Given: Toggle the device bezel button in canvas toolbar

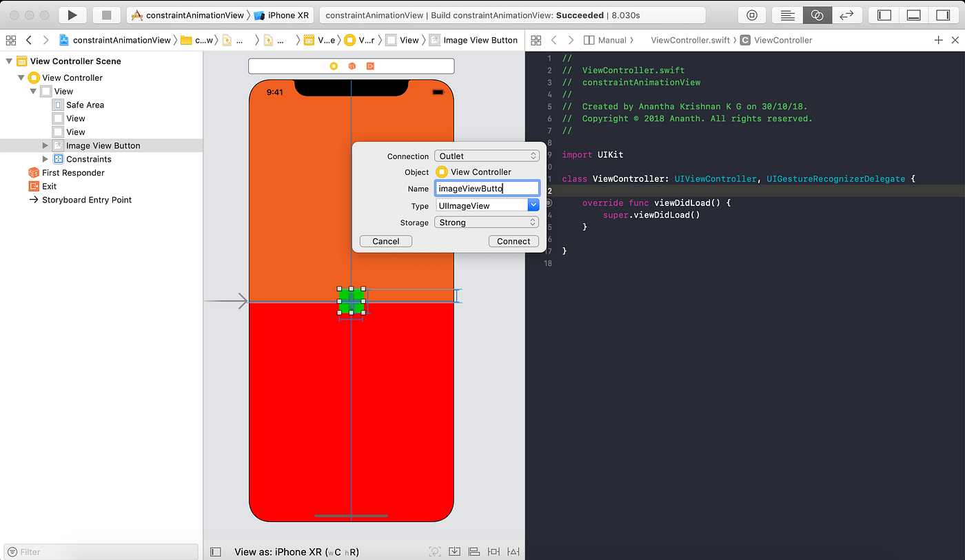Looking at the screenshot, I should tap(214, 551).
